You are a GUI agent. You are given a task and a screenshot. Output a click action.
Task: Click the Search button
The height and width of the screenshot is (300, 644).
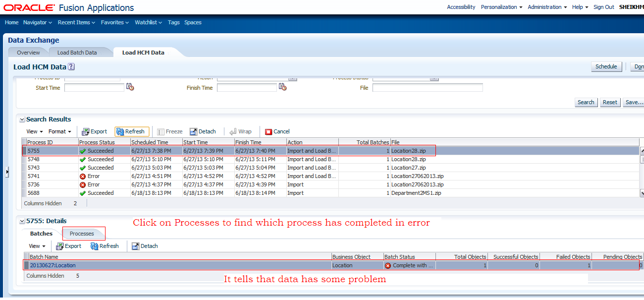click(x=586, y=102)
